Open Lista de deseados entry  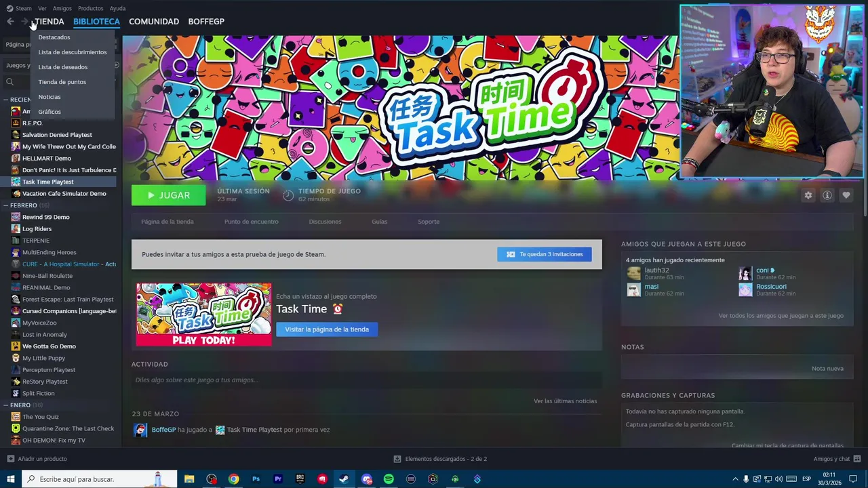coord(63,67)
